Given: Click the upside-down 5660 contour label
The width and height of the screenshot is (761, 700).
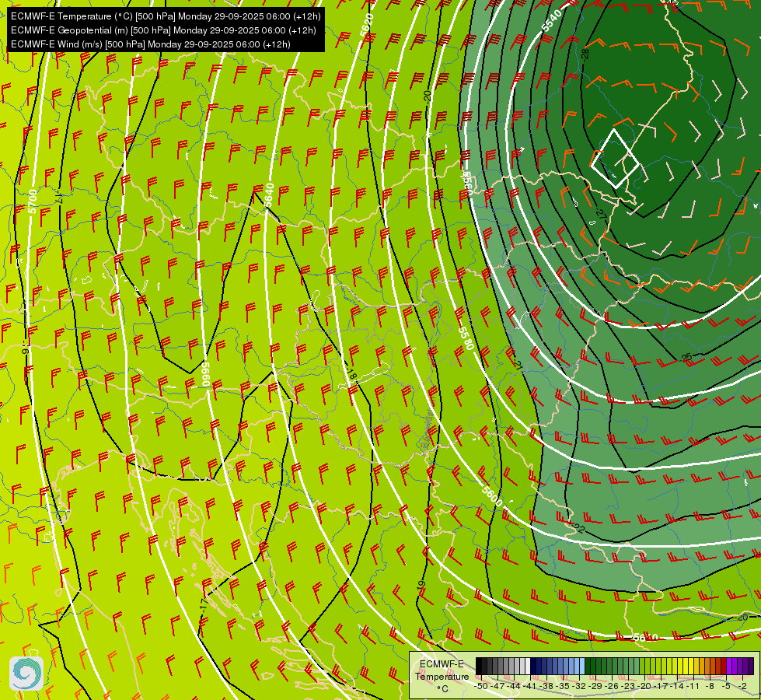Looking at the screenshot, I should [205, 375].
